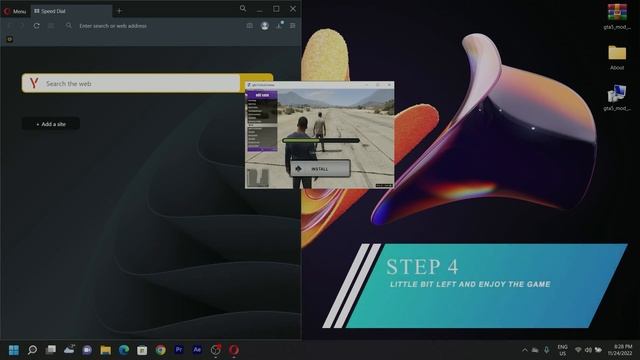
Task: Click the bookmark bar favicon item
Action: tap(10, 39)
